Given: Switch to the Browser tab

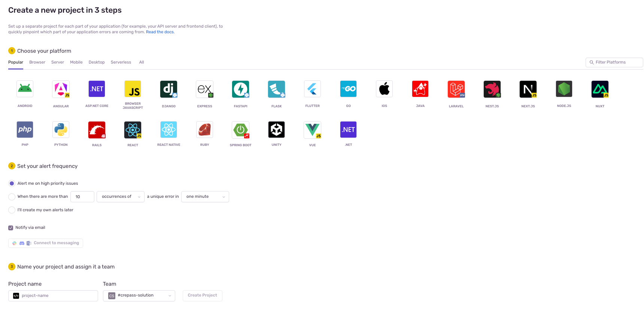Looking at the screenshot, I should [37, 62].
